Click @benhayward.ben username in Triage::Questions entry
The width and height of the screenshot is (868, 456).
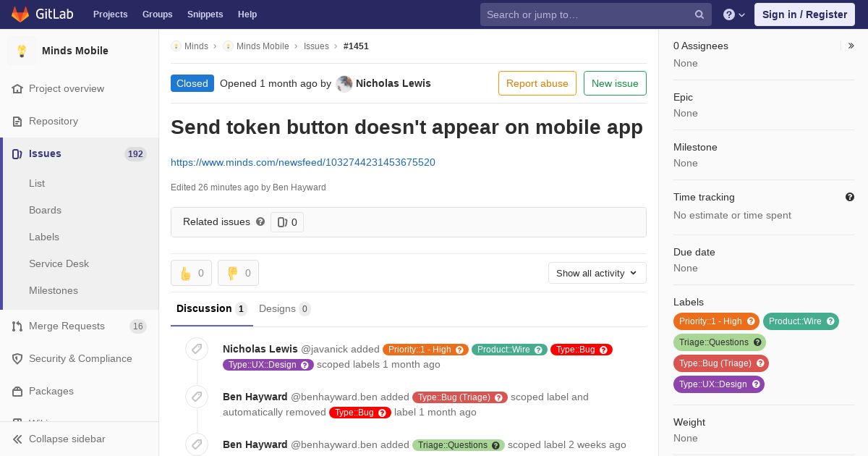click(334, 444)
